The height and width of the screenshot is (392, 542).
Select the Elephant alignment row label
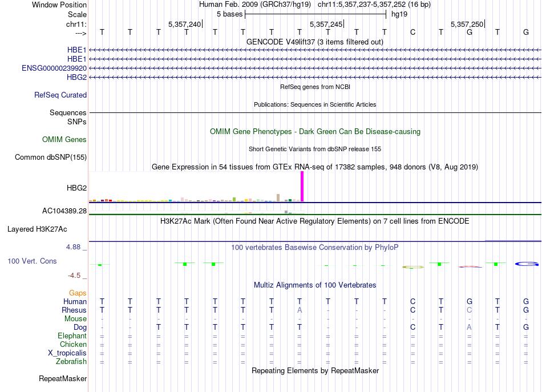(72, 336)
